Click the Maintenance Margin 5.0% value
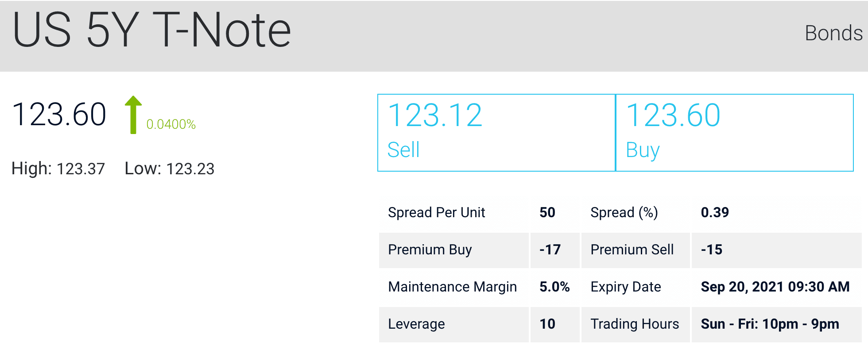 point(554,287)
